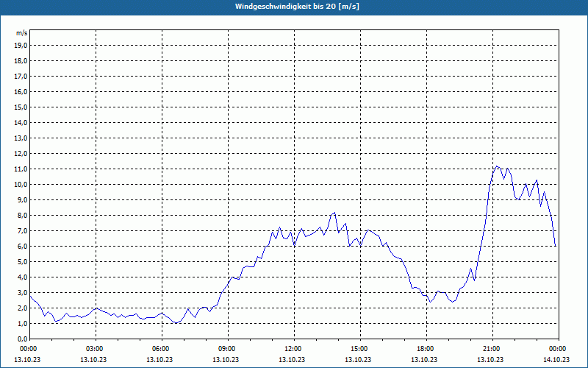Viewport: 588px width, 368px height.
Task: Click the curve peak near 8 m/s before 14:00
Action: click(334, 213)
